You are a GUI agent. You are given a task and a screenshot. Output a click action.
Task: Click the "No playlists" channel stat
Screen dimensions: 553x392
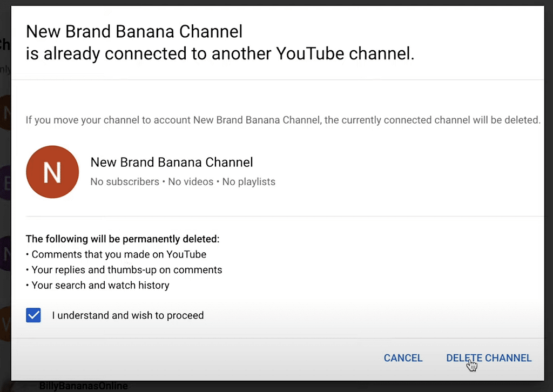(x=249, y=182)
